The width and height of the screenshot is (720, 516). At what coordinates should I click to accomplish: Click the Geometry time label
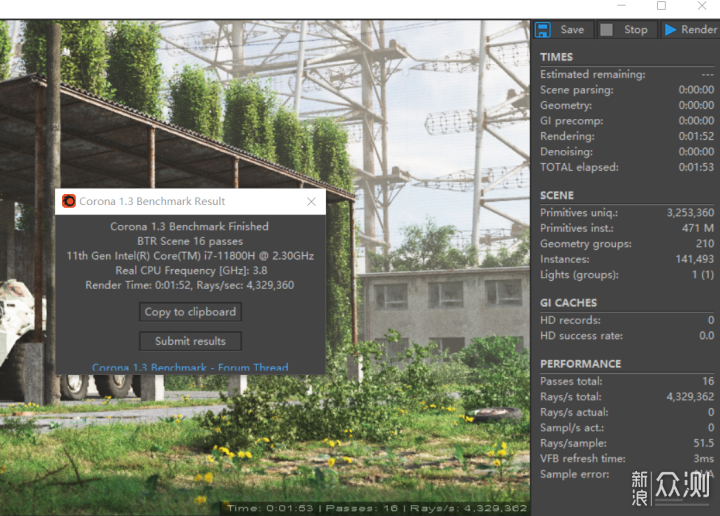tap(566, 105)
